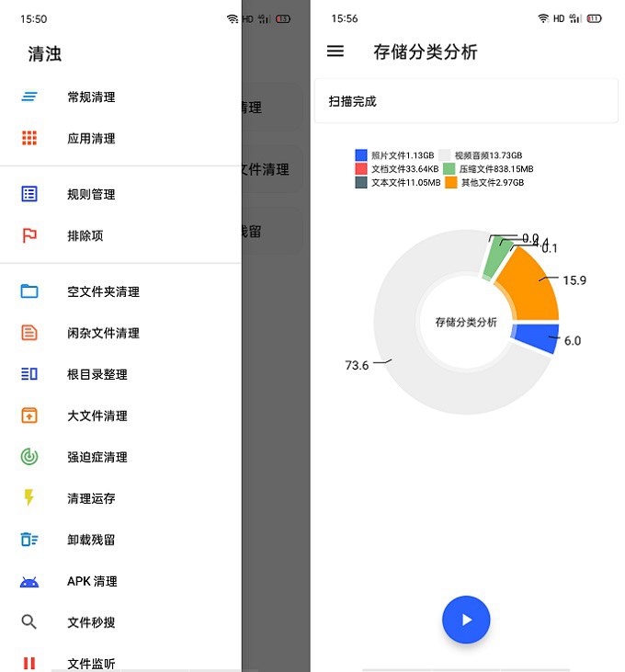Choose 大文件清理 from the drawer
Image resolution: width=625 pixels, height=672 pixels.
coord(120,416)
